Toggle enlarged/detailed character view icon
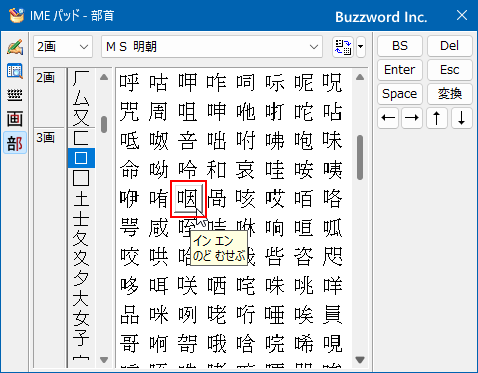Image resolution: width=478 pixels, height=373 pixels. coord(343,47)
